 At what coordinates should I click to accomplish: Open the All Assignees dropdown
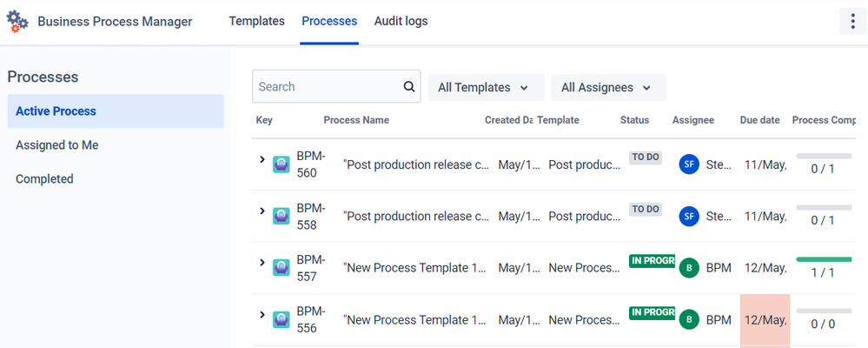608,88
